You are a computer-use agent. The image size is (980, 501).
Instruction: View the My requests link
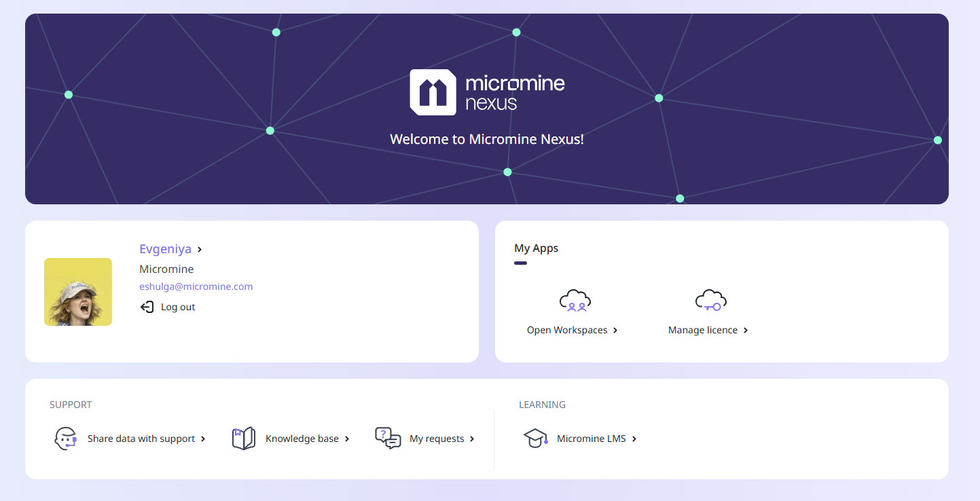pyautogui.click(x=437, y=439)
